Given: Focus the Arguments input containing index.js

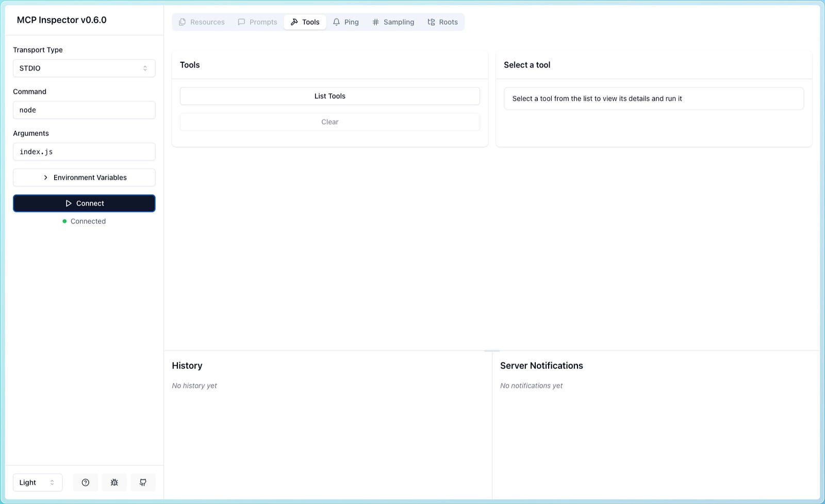Looking at the screenshot, I should [84, 152].
